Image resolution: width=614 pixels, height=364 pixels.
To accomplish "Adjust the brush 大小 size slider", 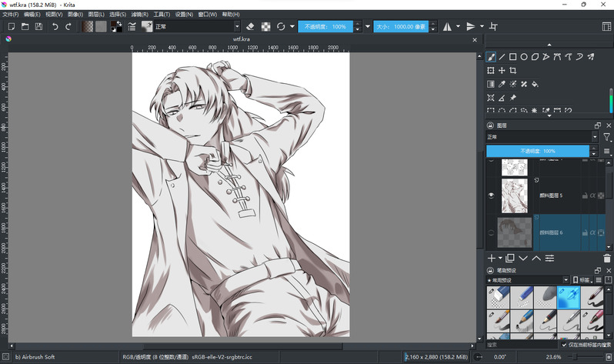I will point(401,27).
